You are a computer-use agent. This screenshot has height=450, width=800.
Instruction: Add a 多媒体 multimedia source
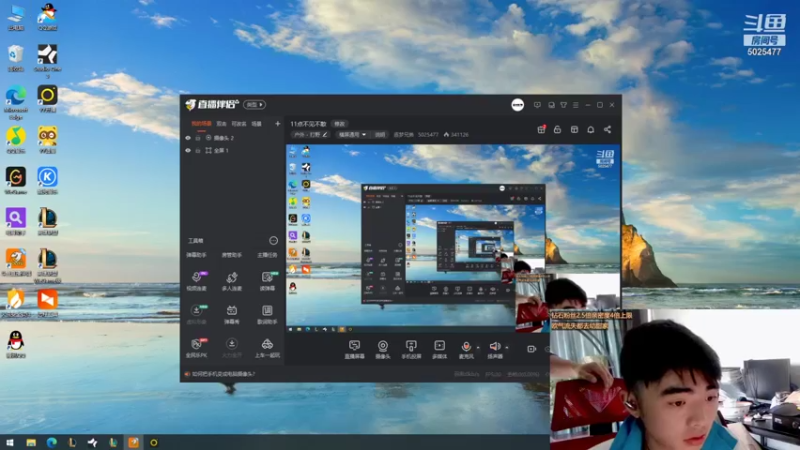pos(439,349)
